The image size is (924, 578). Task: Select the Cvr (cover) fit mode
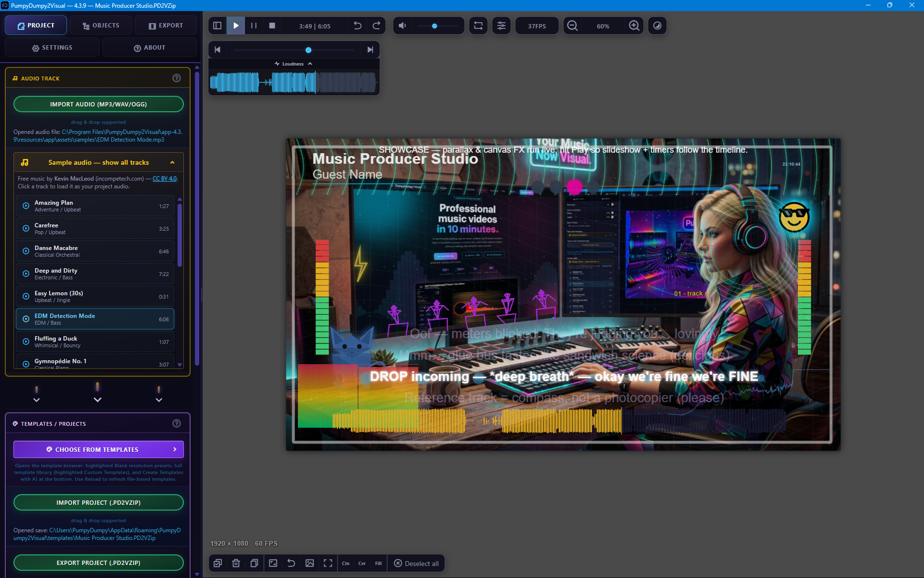pos(362,564)
